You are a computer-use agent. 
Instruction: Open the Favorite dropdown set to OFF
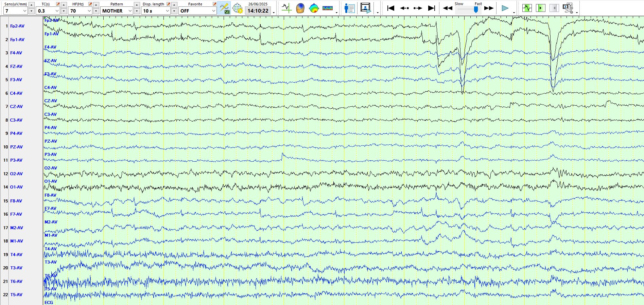point(213,11)
